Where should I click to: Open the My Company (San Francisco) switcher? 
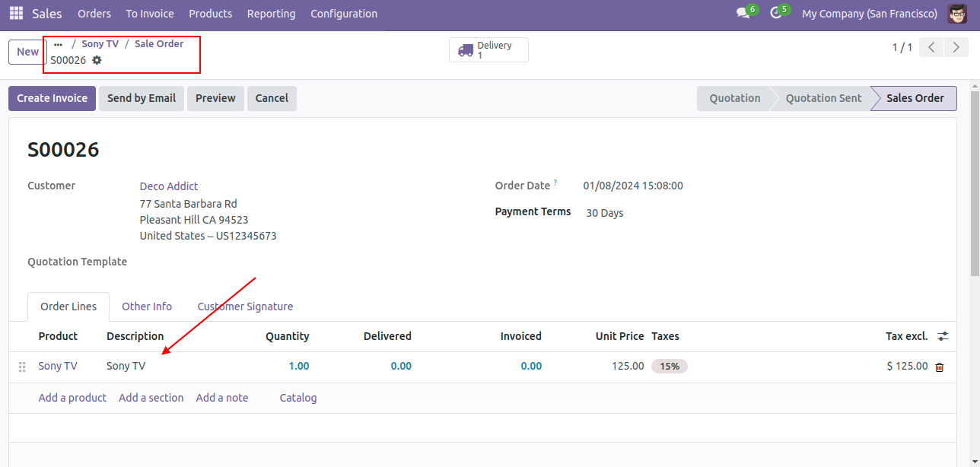click(870, 14)
